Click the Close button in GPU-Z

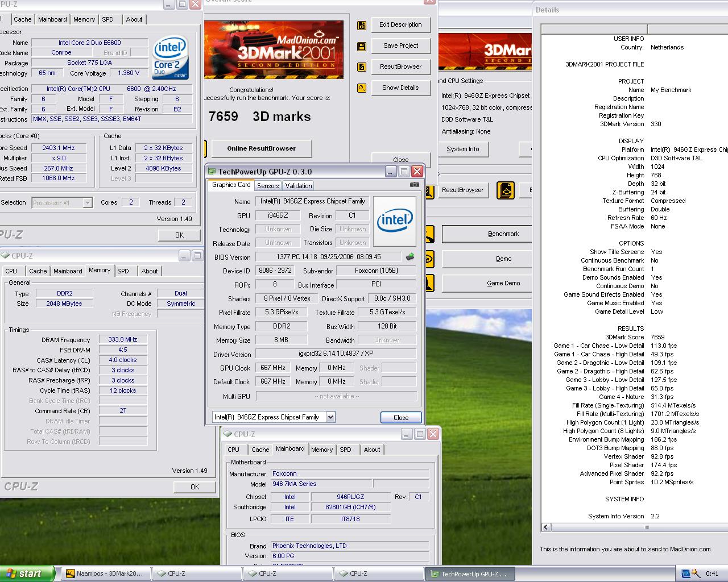pyautogui.click(x=401, y=418)
